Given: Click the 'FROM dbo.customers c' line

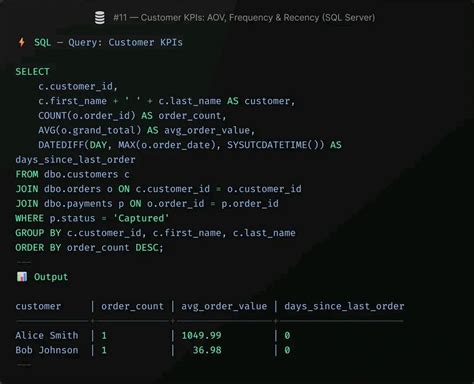Looking at the screenshot, I should click(72, 174).
